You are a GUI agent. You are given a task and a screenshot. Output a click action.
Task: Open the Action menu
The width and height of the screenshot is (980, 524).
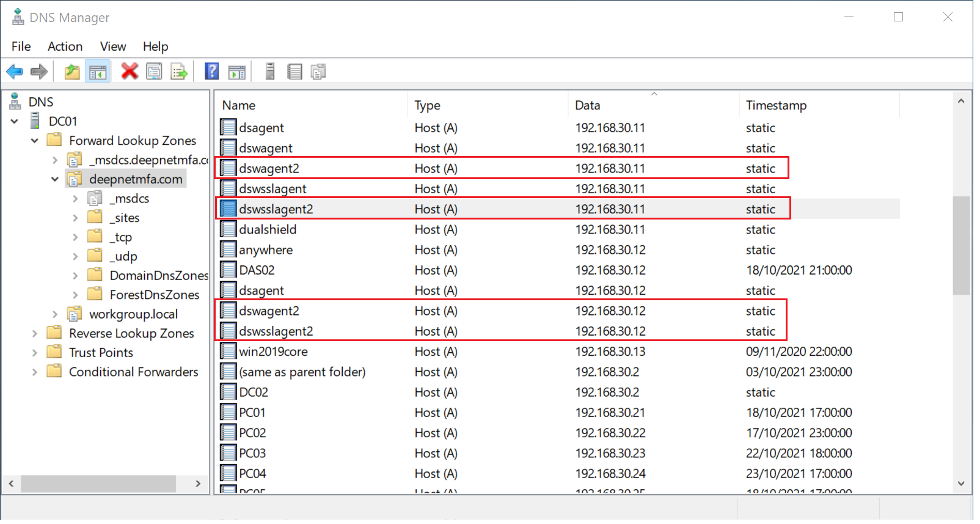[x=65, y=46]
